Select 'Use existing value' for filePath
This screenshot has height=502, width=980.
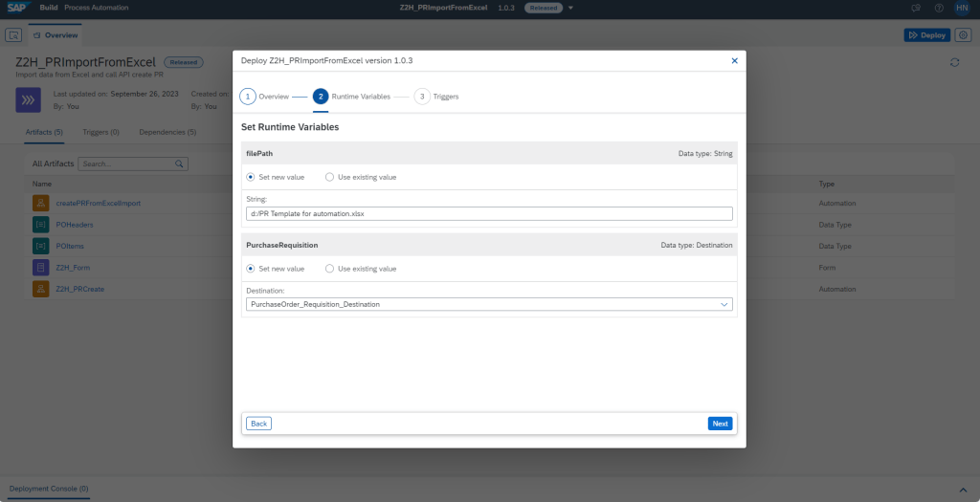pos(330,177)
